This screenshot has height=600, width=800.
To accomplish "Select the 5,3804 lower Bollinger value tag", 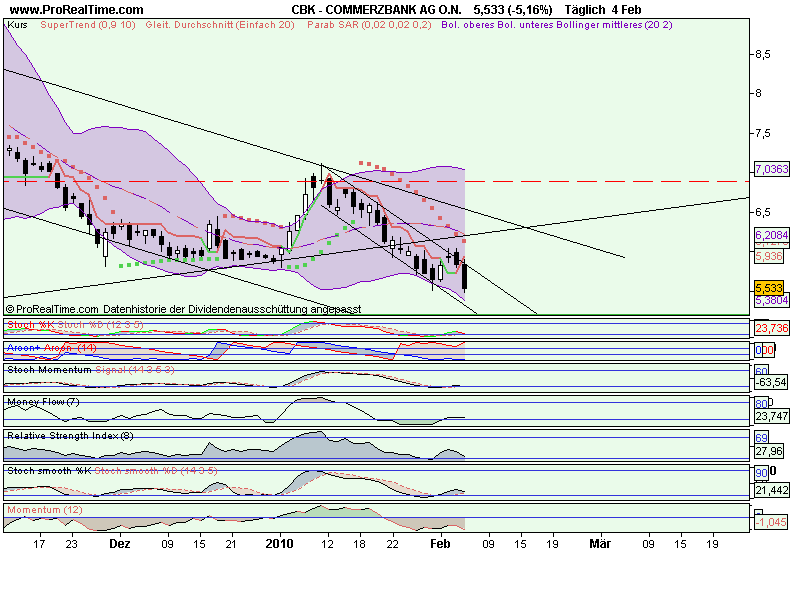I will 772,301.
